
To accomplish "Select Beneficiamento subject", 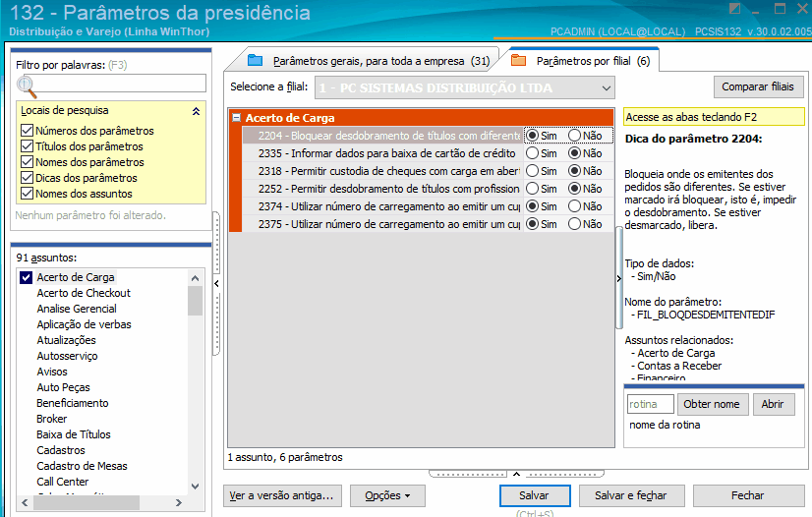I will [73, 403].
